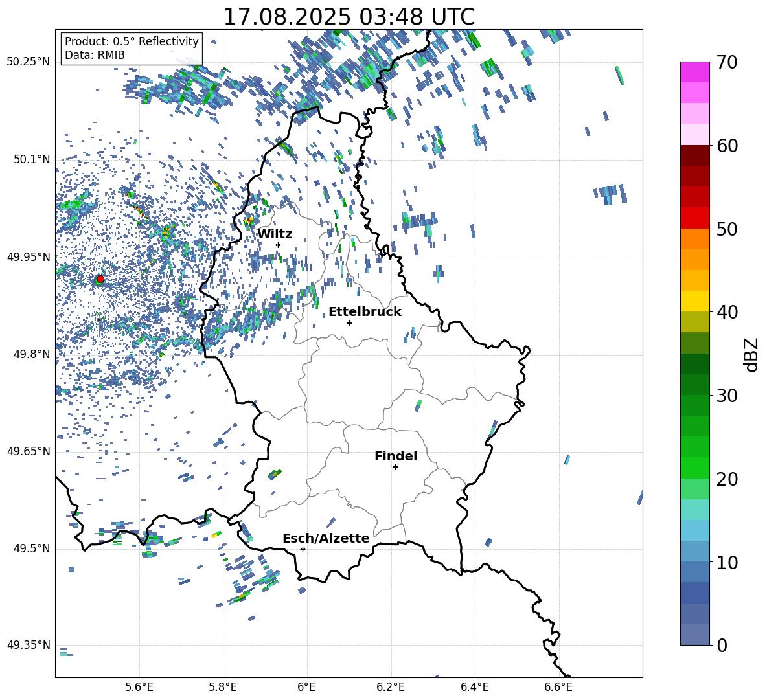Image resolution: width=767 pixels, height=700 pixels.
Task: Click the 49.95°N latitude label
Action: pos(29,257)
